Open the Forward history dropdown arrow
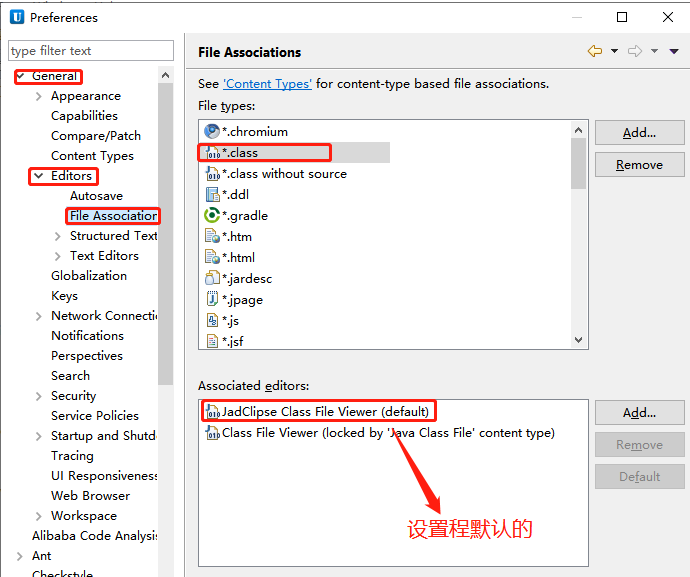The height and width of the screenshot is (577, 690). pos(654,51)
